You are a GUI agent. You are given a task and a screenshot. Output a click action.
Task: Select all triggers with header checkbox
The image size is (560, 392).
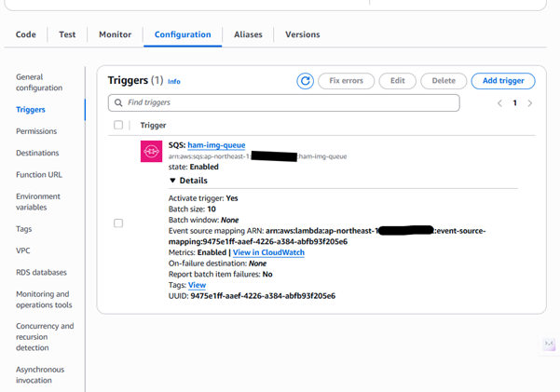118,125
